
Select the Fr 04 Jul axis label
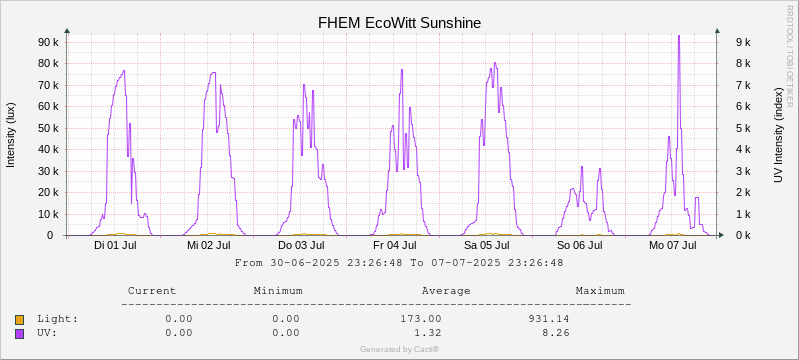click(394, 246)
